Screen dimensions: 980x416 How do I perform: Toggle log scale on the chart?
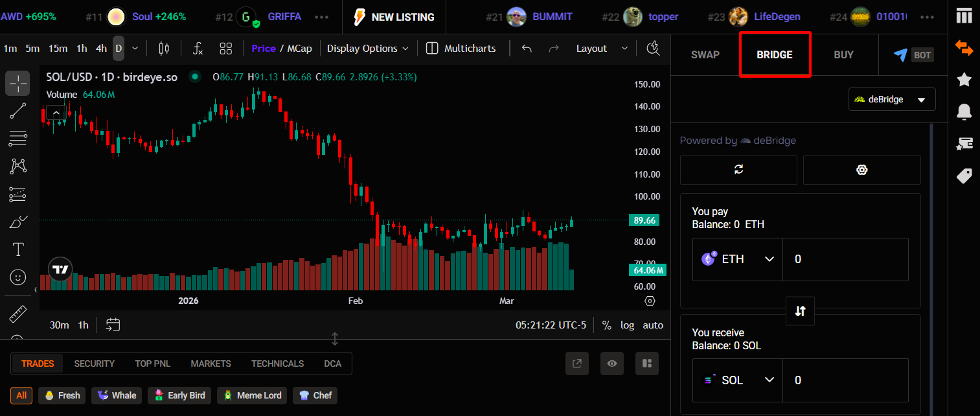click(627, 325)
